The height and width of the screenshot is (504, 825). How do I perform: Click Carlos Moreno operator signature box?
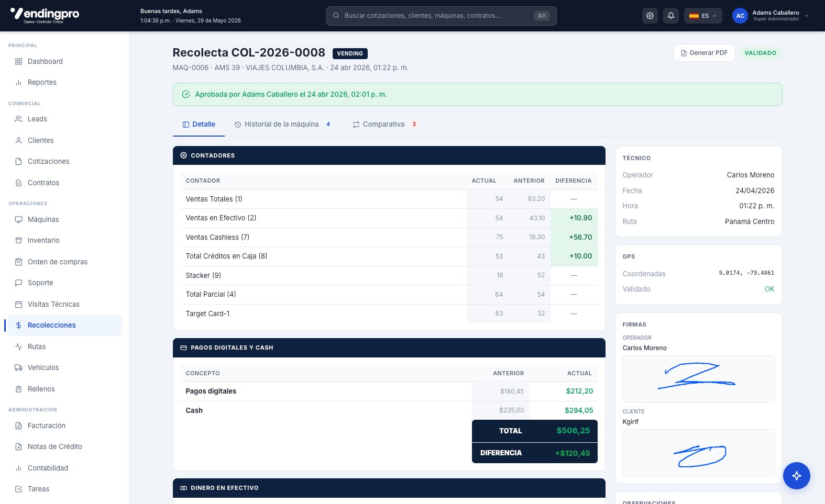pos(698,379)
